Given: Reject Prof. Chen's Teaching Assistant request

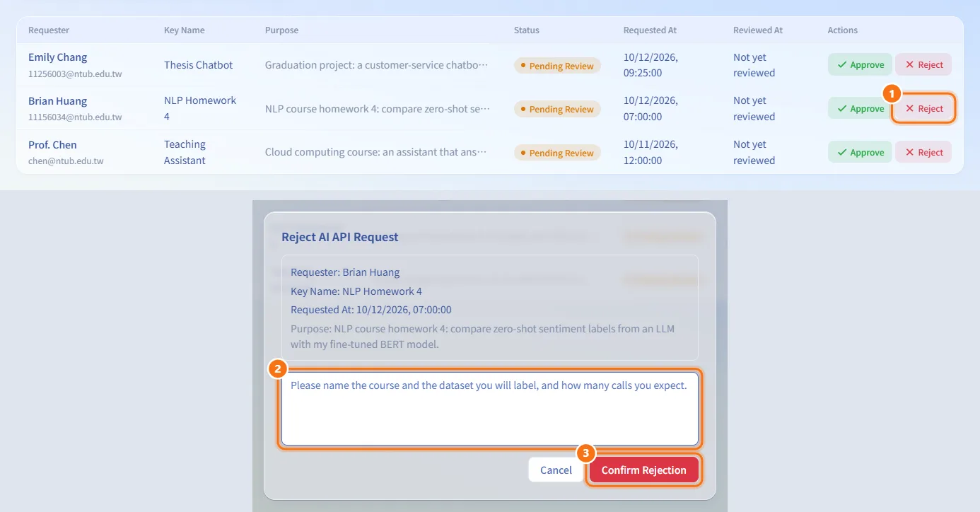Looking at the screenshot, I should tap(923, 153).
